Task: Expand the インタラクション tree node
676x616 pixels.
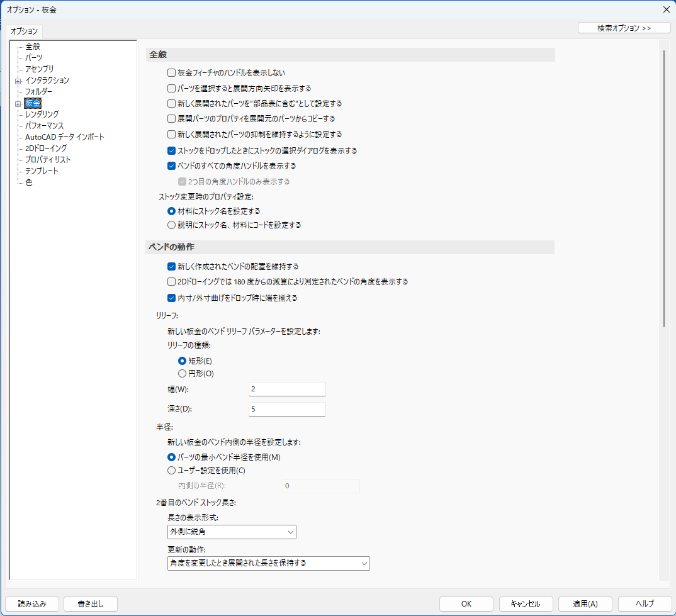Action: pyautogui.click(x=18, y=81)
